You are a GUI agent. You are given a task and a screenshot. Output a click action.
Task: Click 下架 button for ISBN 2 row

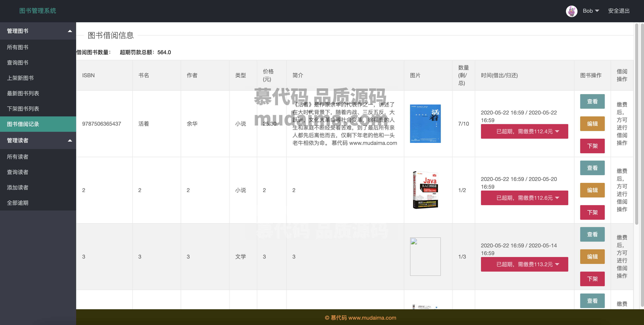click(x=592, y=212)
